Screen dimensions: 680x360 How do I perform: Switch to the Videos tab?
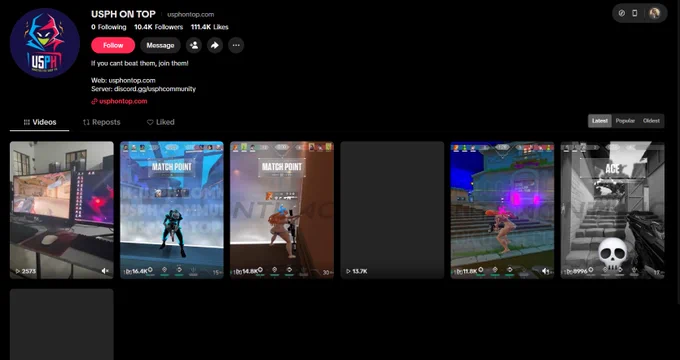pyautogui.click(x=39, y=122)
